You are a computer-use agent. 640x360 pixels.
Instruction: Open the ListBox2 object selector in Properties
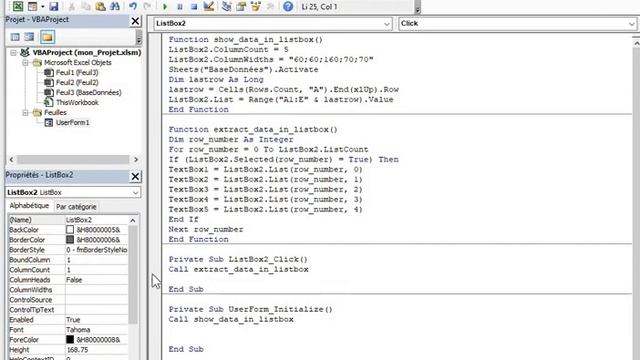[135, 192]
